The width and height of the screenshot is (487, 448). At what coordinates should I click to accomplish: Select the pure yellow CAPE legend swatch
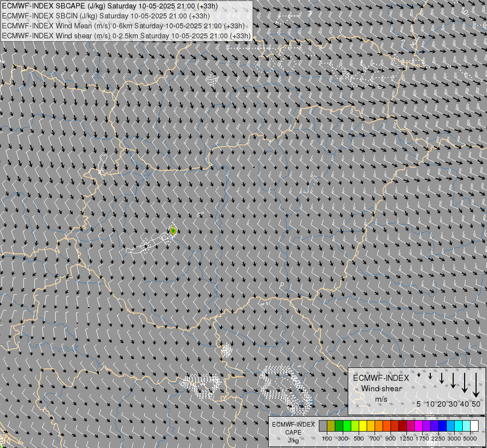[x=363, y=426]
